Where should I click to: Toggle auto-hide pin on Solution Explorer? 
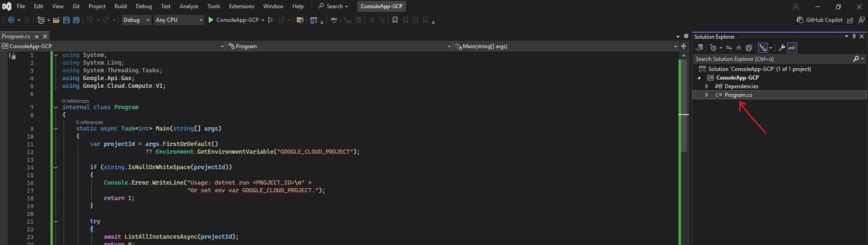click(854, 36)
